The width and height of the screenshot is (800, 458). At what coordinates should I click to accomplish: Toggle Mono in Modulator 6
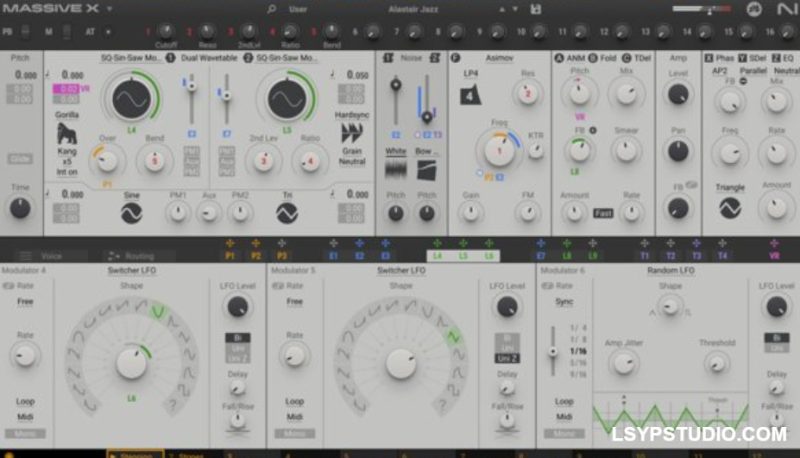pyautogui.click(x=564, y=434)
